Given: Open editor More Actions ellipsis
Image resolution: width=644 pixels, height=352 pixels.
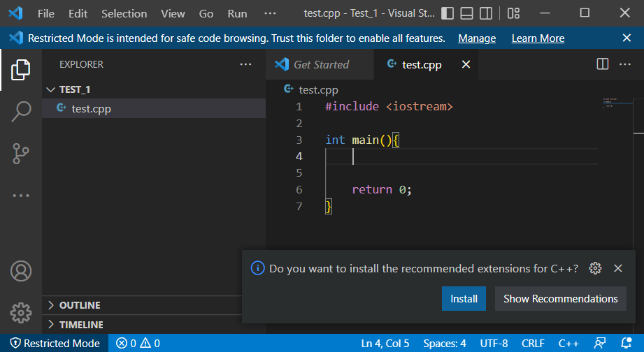Looking at the screenshot, I should [x=624, y=64].
